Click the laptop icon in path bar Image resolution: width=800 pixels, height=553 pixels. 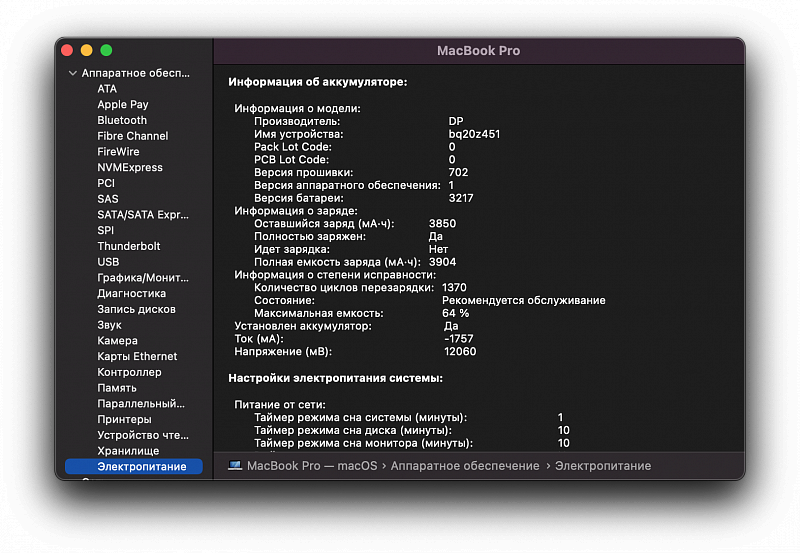tap(235, 466)
